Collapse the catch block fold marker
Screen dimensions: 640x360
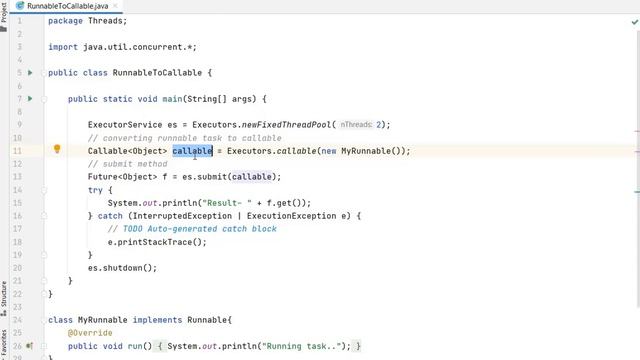tap(44, 216)
